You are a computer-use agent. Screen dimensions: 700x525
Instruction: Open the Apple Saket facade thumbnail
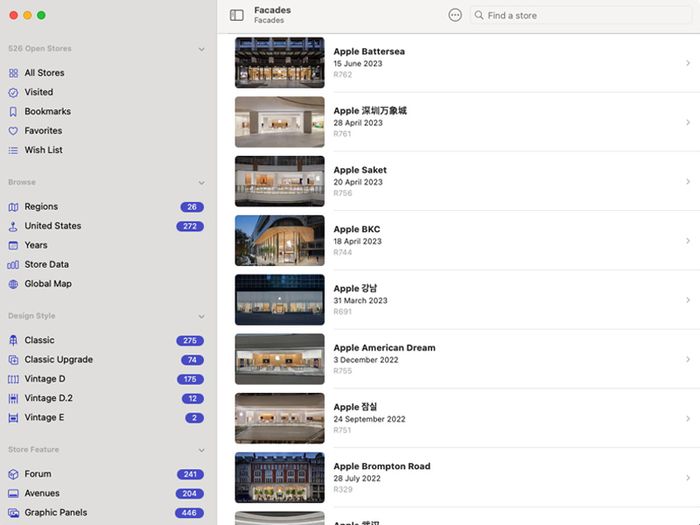point(279,181)
